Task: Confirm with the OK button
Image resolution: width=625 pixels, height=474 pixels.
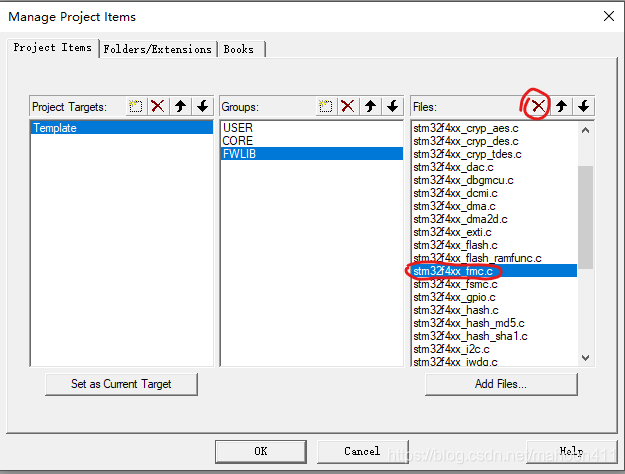Action: click(x=261, y=451)
